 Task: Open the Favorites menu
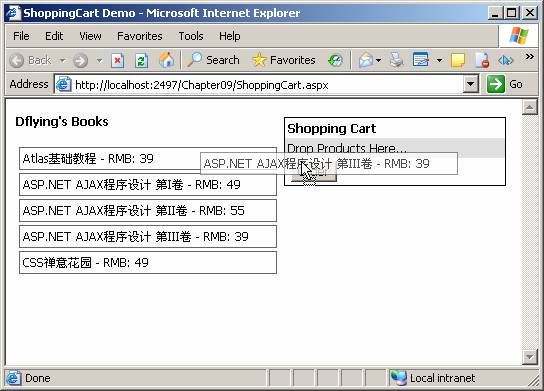[x=140, y=36]
